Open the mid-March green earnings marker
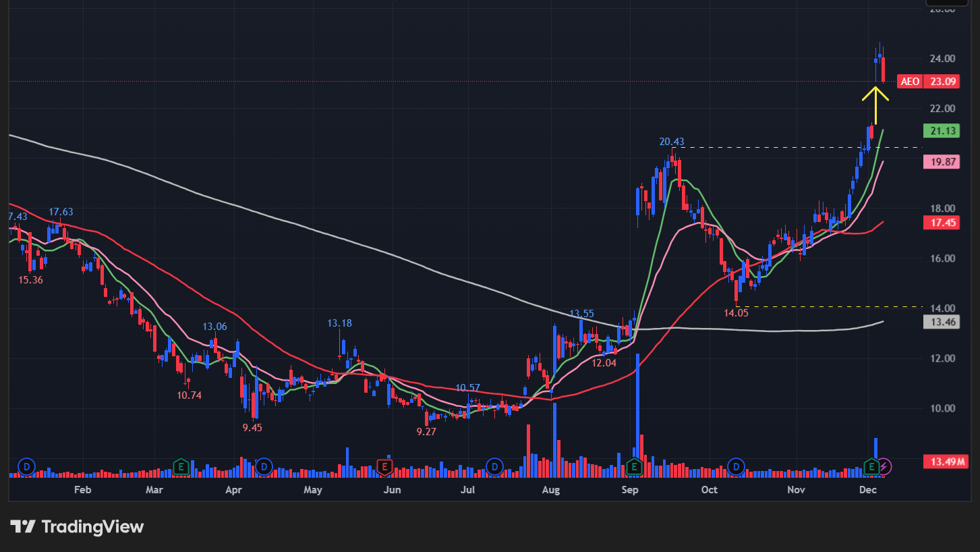This screenshot has height=552, width=980. [x=180, y=466]
